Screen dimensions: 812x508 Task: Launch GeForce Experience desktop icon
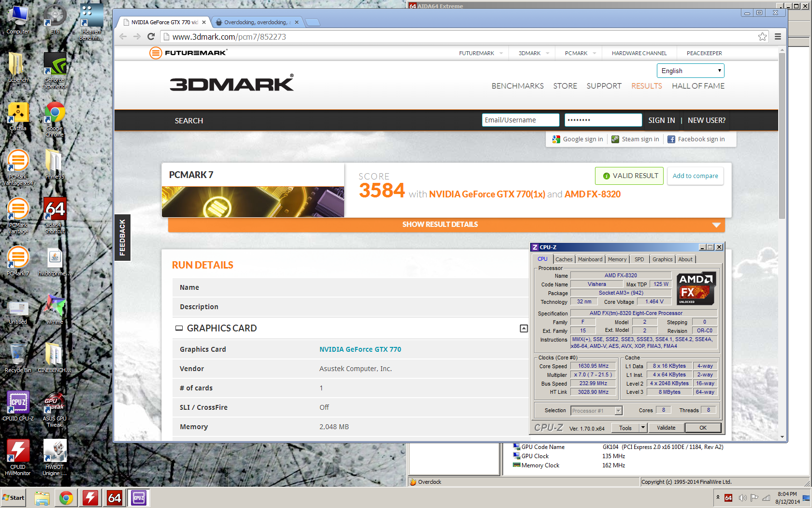coord(55,70)
